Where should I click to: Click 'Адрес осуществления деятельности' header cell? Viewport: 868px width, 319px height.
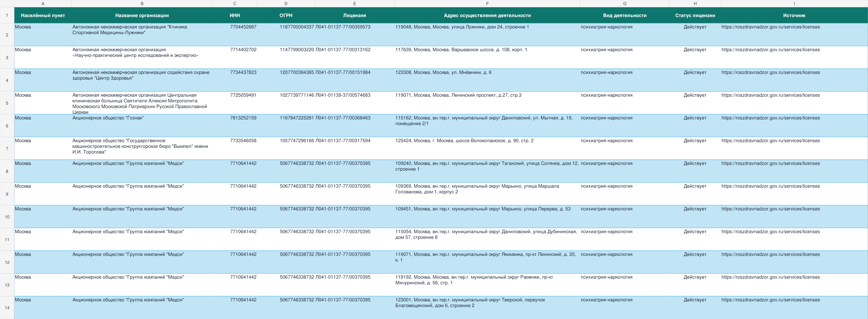click(x=487, y=15)
